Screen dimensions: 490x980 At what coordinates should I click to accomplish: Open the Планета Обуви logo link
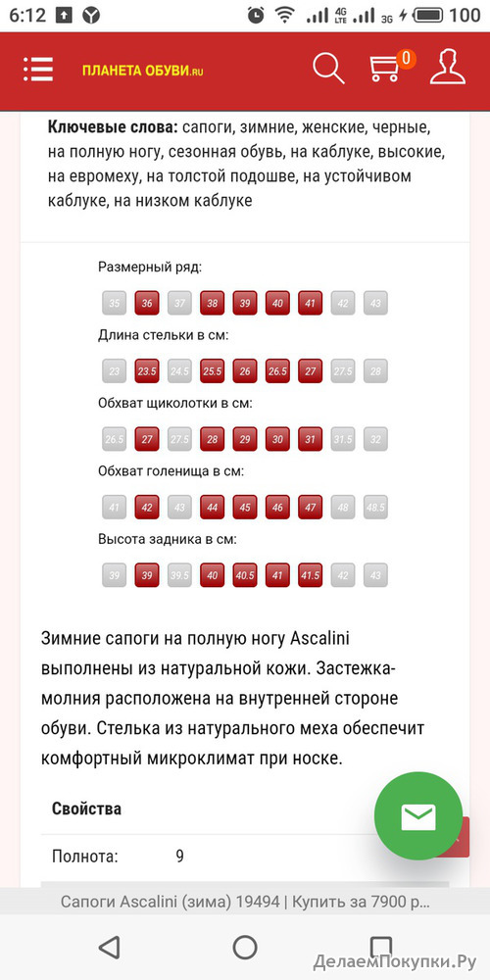[x=143, y=71]
